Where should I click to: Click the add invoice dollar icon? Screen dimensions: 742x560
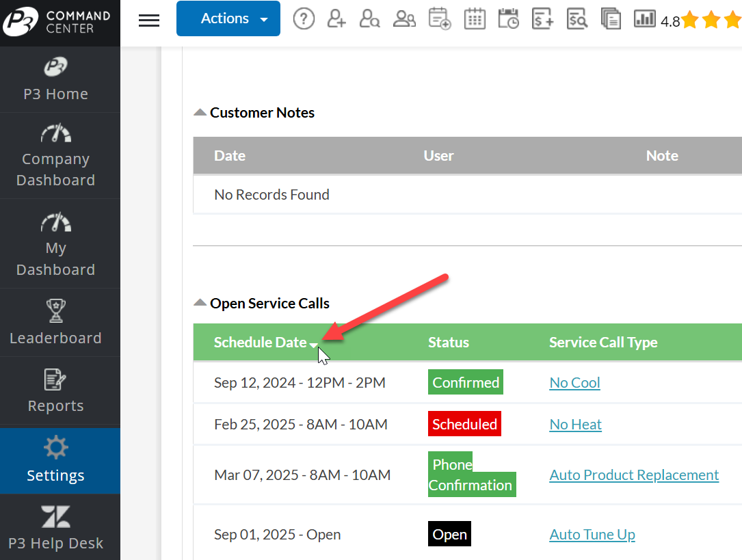(x=543, y=19)
